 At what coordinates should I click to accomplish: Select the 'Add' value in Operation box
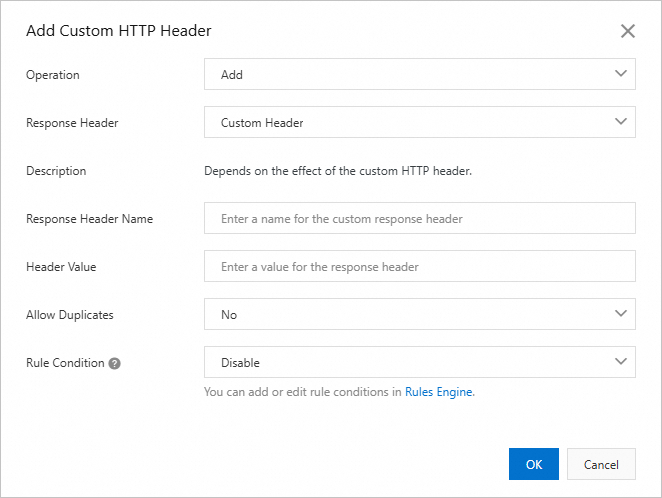click(x=232, y=75)
